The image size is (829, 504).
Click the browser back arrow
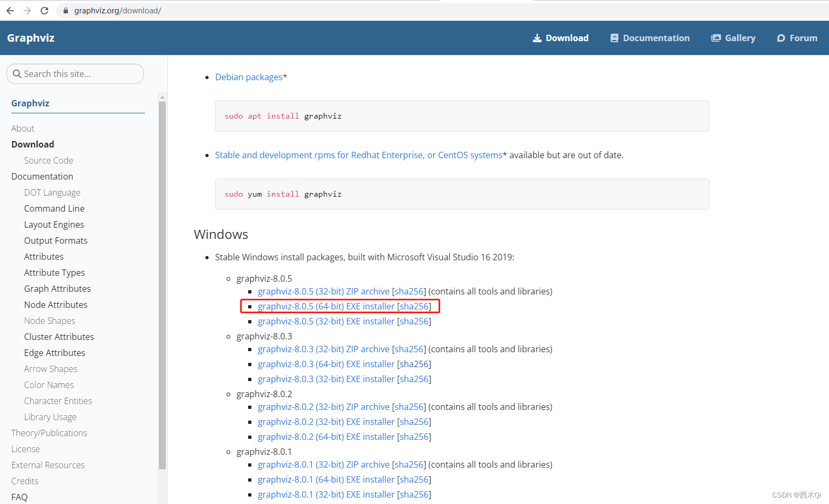tap(10, 11)
